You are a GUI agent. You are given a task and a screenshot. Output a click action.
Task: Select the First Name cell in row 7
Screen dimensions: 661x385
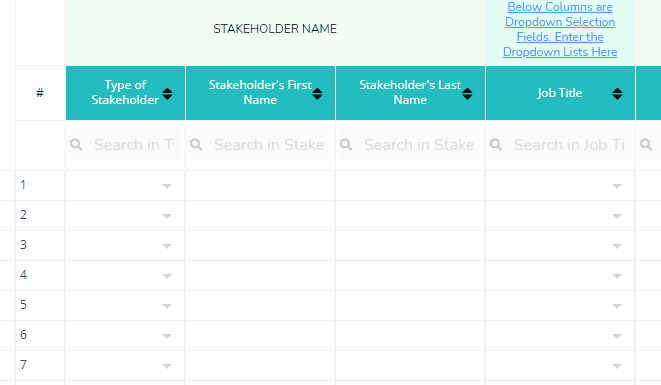pos(261,366)
